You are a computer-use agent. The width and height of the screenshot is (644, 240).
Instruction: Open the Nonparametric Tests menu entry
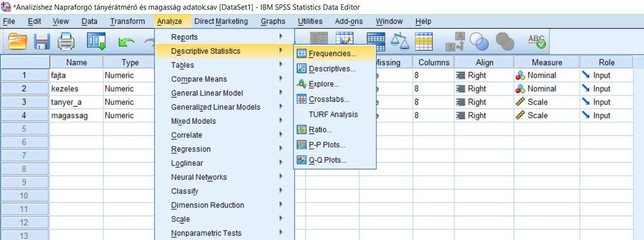[x=225, y=233]
